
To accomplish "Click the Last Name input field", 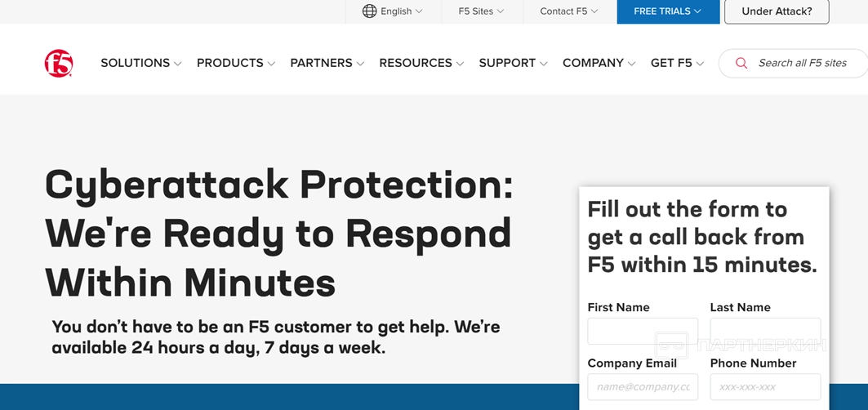I will pyautogui.click(x=765, y=332).
